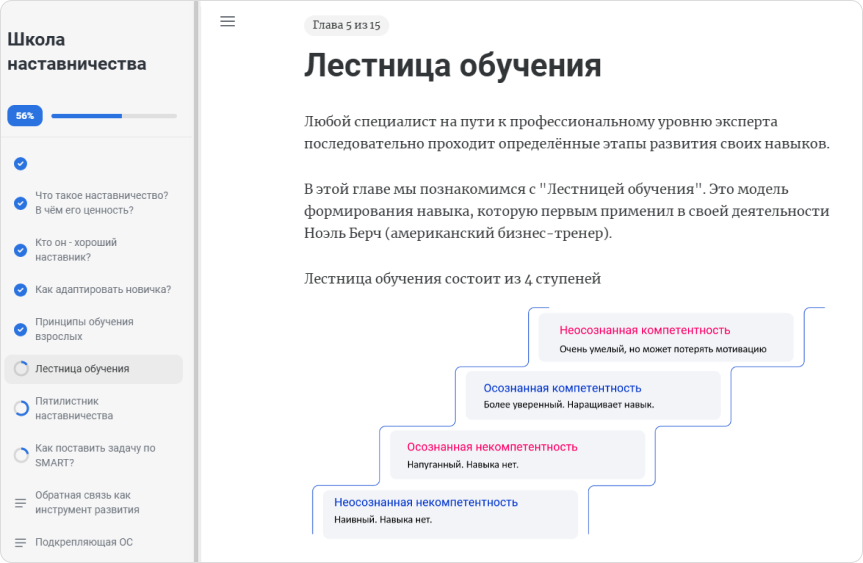
Task: Click progress circle beside "Как поставить задачу по SMART?"
Action: coord(21,456)
